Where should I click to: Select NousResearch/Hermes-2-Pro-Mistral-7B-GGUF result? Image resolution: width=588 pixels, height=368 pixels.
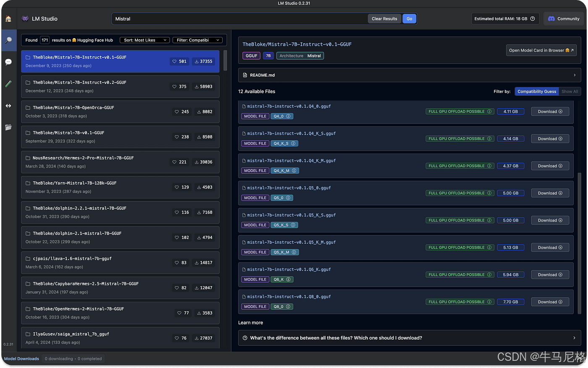coord(120,162)
